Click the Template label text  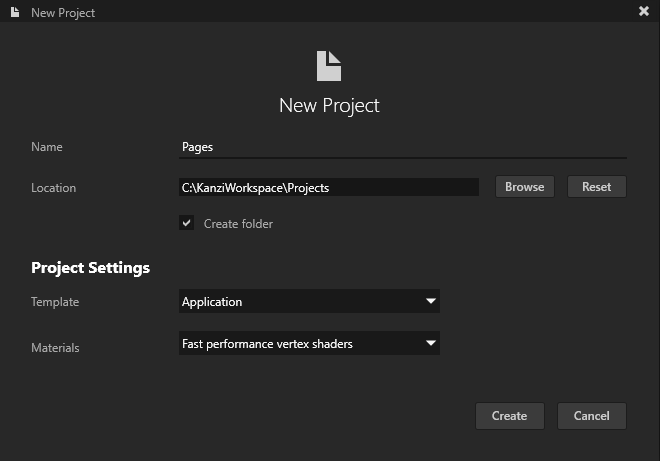pyautogui.click(x=55, y=302)
